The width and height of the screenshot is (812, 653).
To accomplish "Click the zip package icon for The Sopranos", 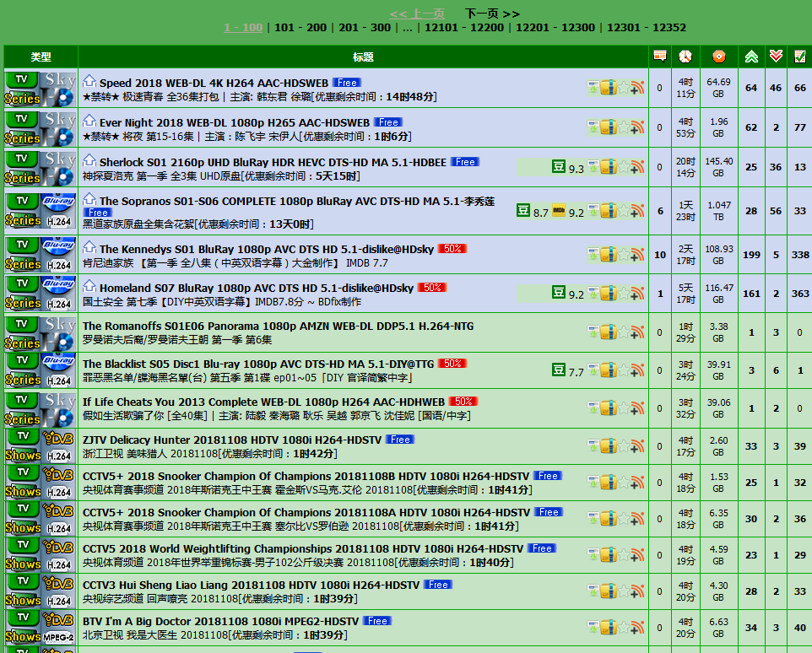I will [609, 211].
